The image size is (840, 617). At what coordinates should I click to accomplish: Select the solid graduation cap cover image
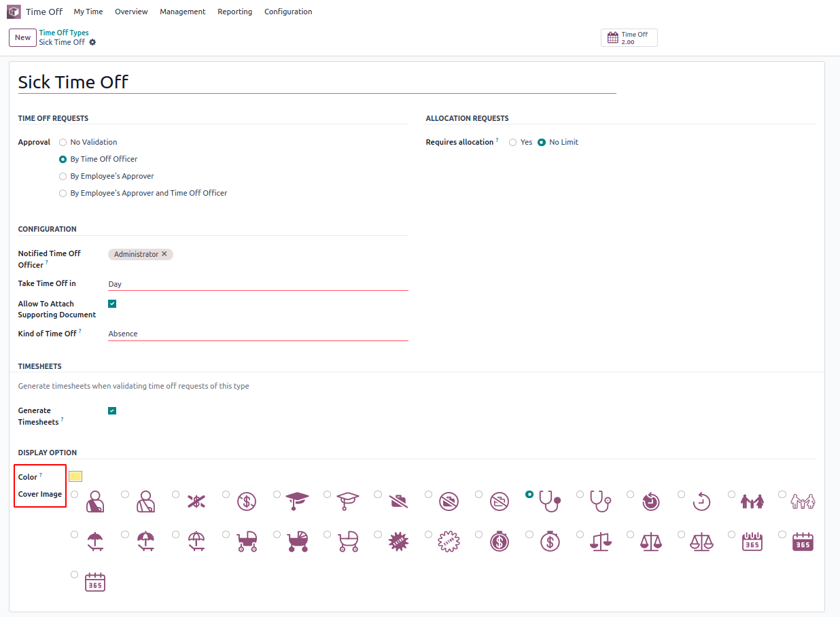tap(277, 495)
